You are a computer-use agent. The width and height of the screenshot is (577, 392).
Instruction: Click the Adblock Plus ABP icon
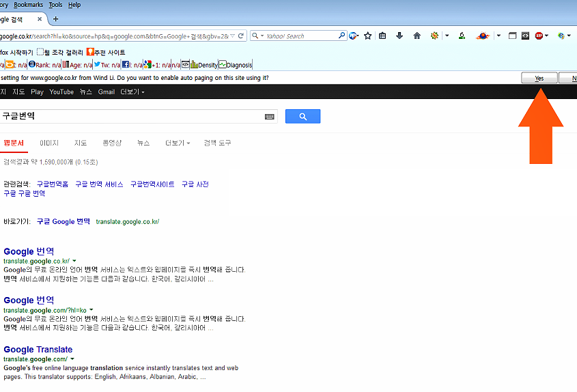click(x=539, y=36)
